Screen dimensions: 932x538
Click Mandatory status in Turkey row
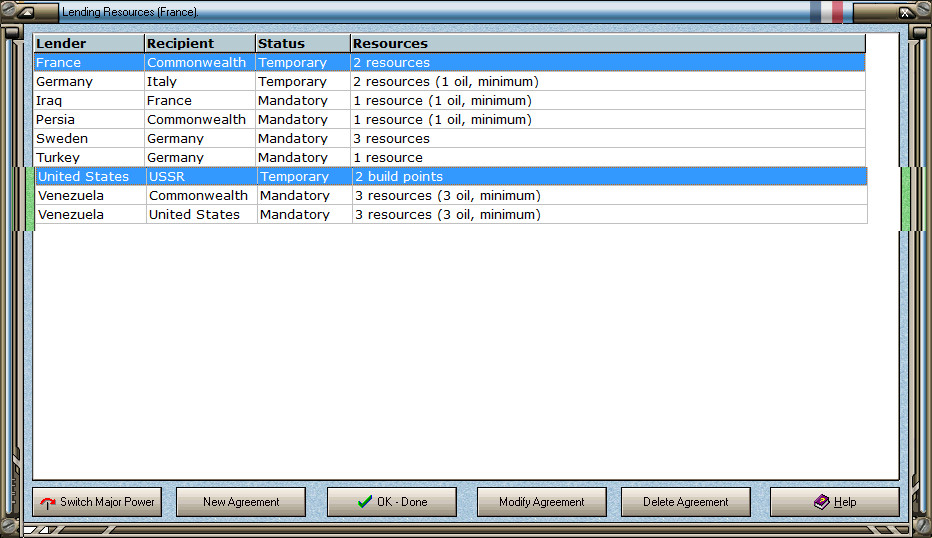coord(303,158)
